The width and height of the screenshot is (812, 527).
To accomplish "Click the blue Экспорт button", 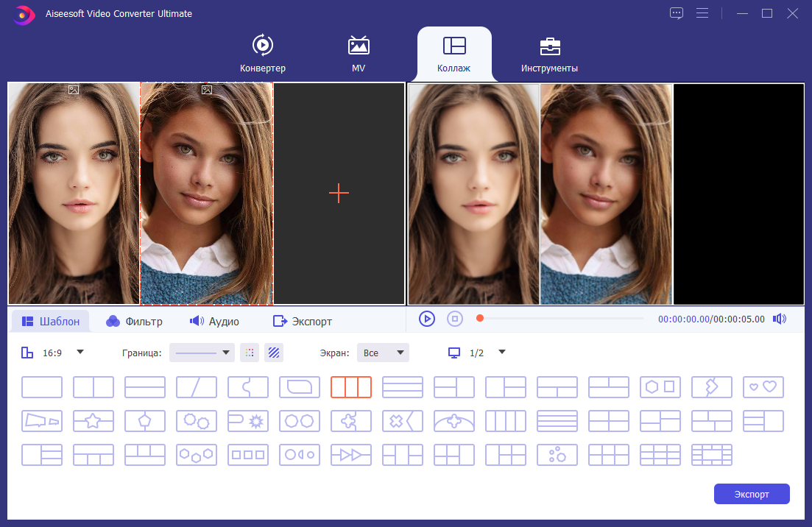I will click(x=752, y=494).
